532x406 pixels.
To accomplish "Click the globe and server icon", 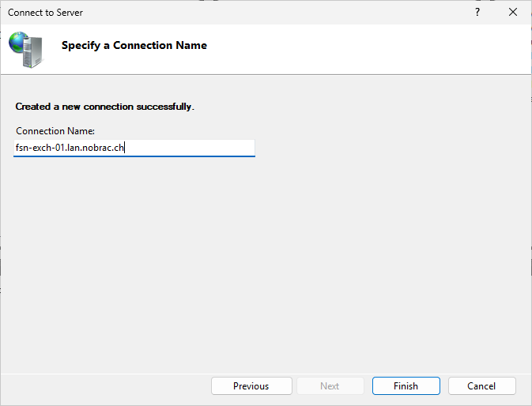I will tap(26, 50).
